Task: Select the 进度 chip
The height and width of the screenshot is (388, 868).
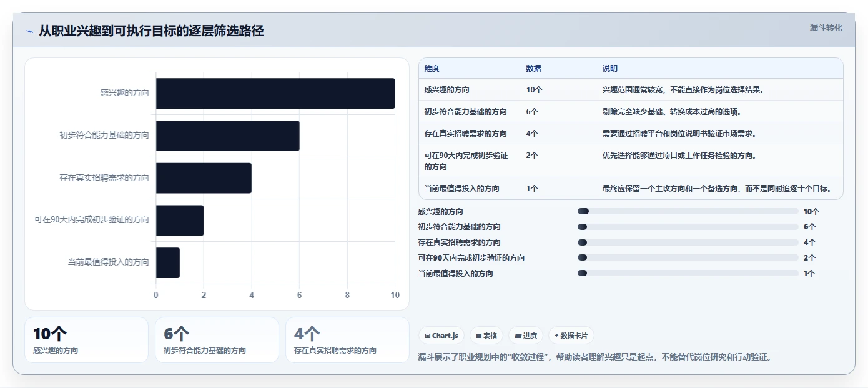Action: tap(526, 336)
